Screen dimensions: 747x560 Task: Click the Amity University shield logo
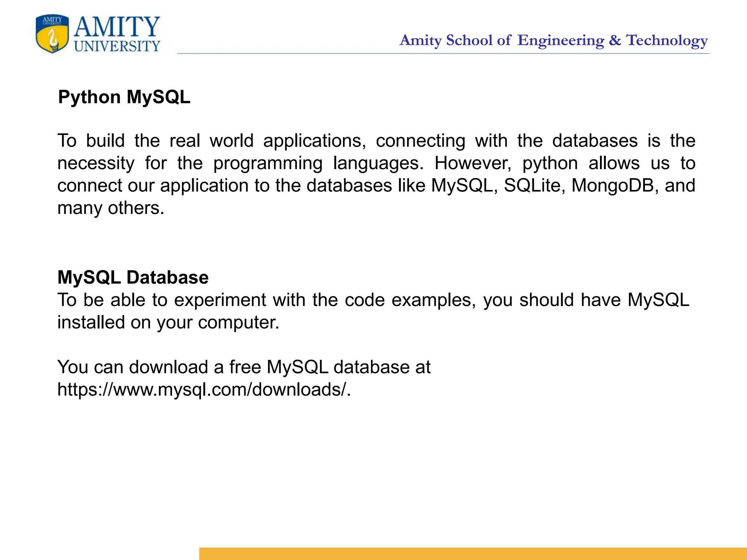tap(52, 34)
